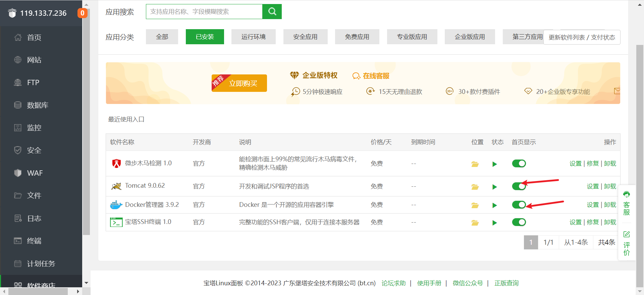Toggle homepage display for 微步木马检测

[519, 164]
